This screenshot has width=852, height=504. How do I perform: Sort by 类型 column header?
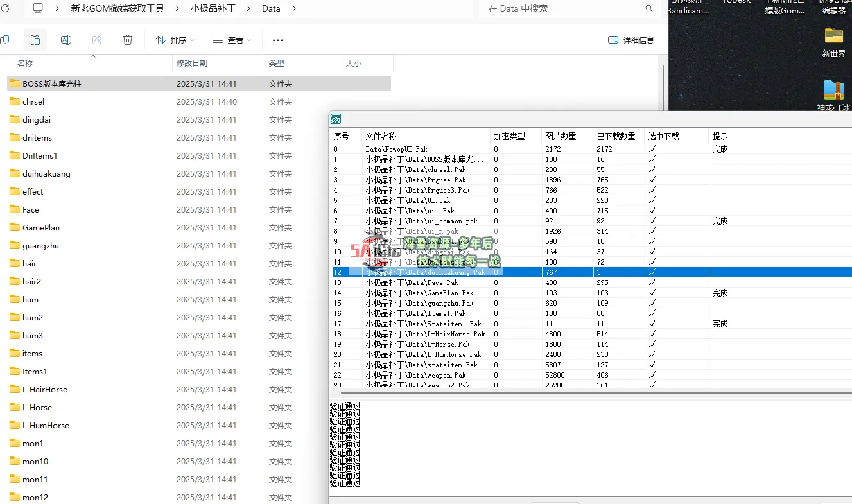point(277,63)
